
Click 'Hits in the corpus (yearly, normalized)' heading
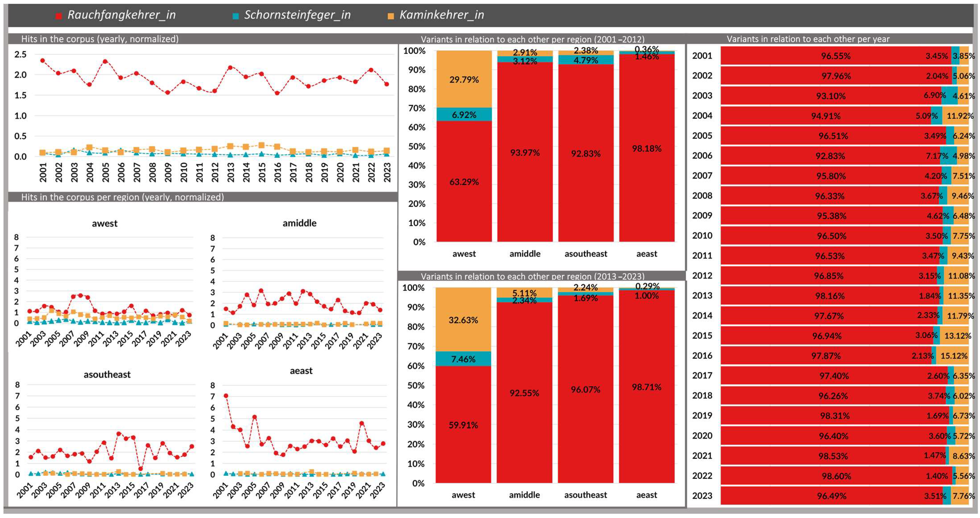100,39
